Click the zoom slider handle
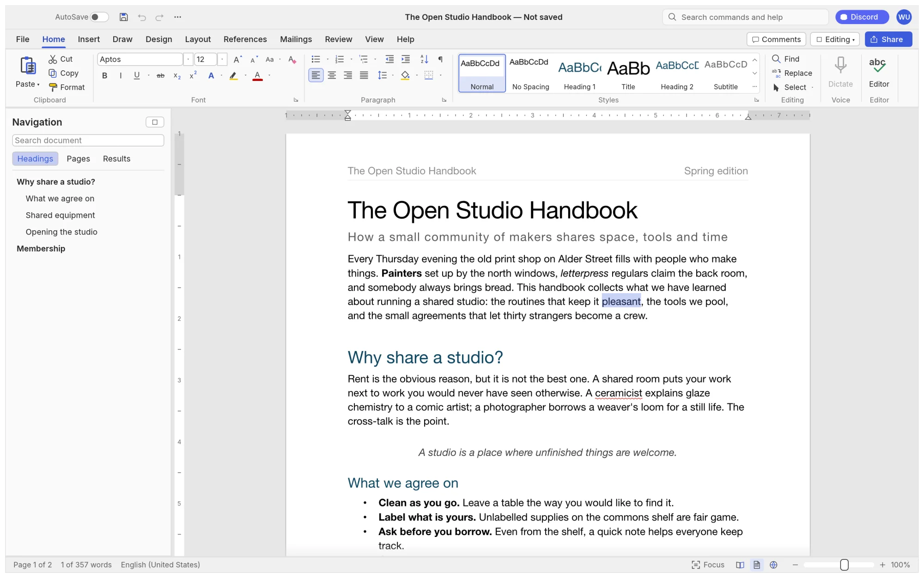 (x=844, y=565)
